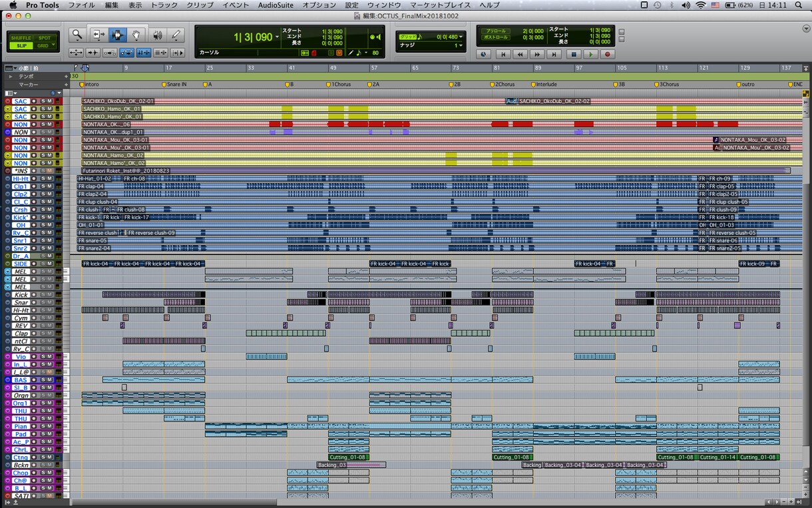Click the Stop transport button

(x=574, y=54)
